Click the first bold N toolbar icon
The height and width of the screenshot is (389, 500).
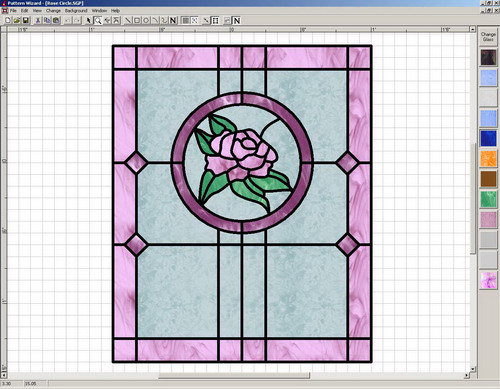point(173,21)
